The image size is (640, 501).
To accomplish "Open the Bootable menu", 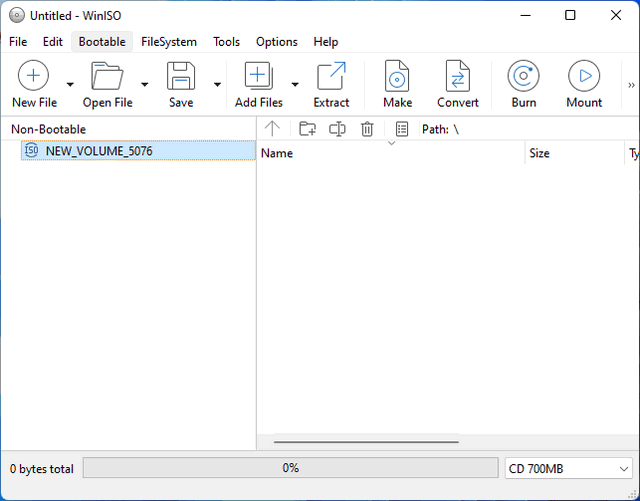I will [x=102, y=42].
